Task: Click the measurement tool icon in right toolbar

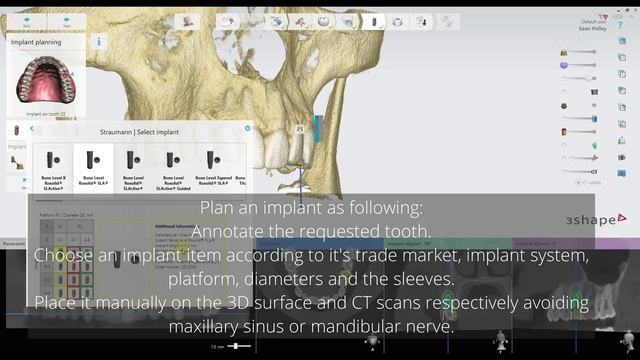Action: 622,140
